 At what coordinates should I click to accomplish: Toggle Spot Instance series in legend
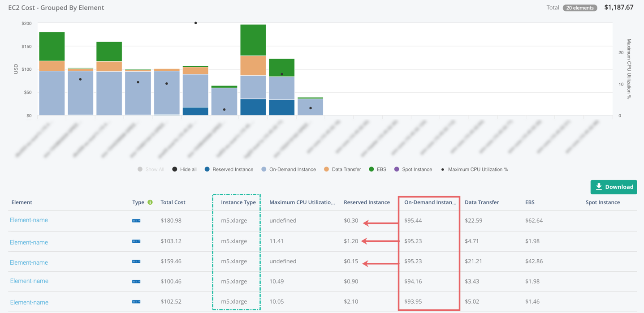pyautogui.click(x=413, y=169)
